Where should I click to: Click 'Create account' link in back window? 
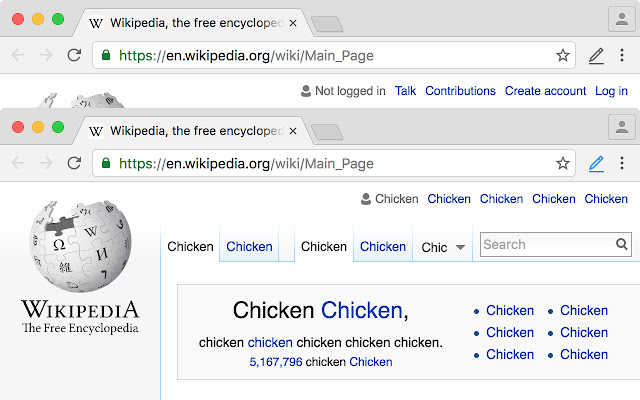click(x=545, y=91)
